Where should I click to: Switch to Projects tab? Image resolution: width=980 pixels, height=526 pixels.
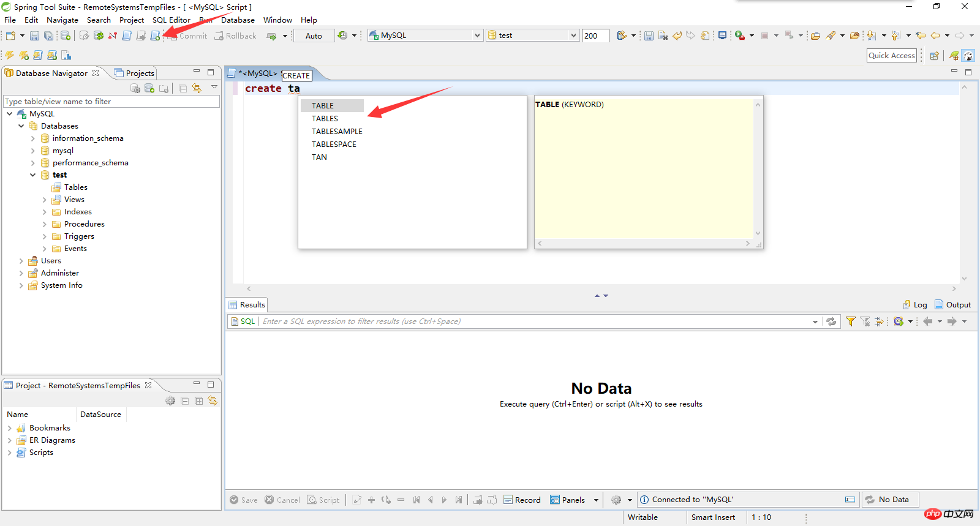click(135, 73)
